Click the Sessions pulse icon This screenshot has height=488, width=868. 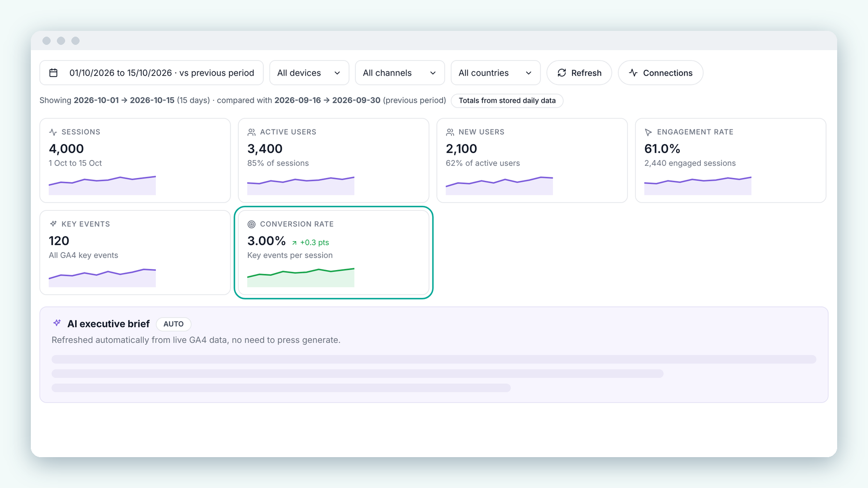pos(53,132)
